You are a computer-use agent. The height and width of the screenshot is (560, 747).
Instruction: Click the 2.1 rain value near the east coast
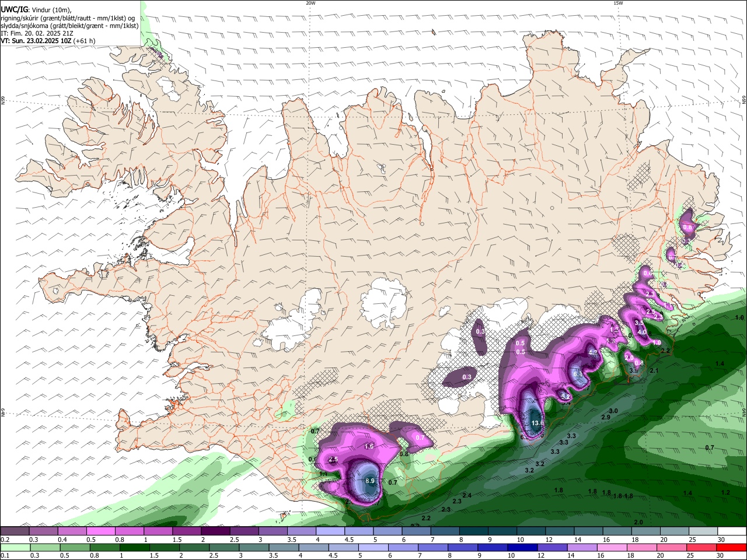[654, 370]
